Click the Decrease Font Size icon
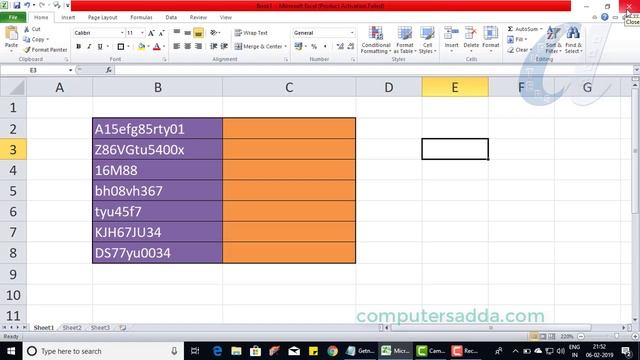 (162, 33)
